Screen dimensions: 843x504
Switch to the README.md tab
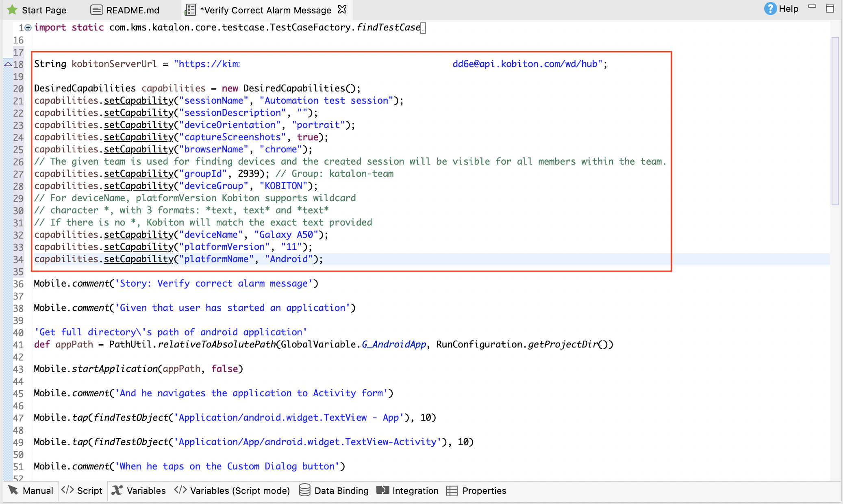tap(132, 10)
